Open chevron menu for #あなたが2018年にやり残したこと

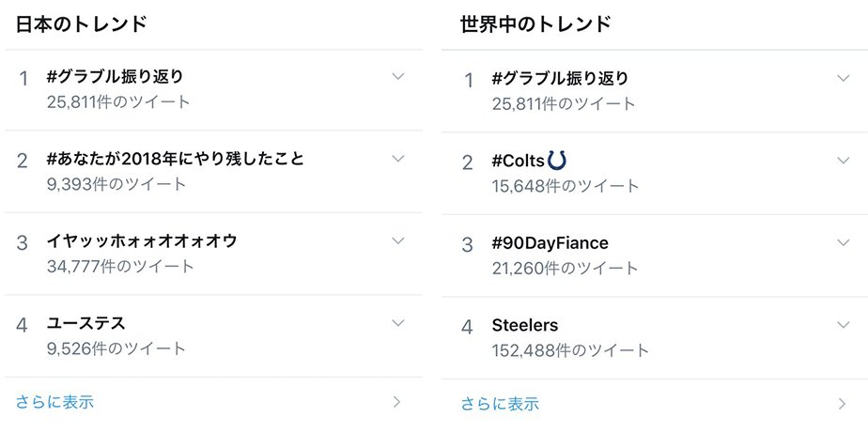pyautogui.click(x=398, y=159)
